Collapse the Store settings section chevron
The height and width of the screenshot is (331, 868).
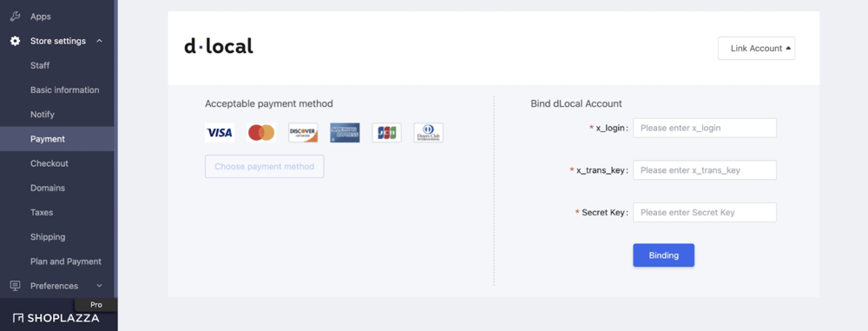(99, 41)
